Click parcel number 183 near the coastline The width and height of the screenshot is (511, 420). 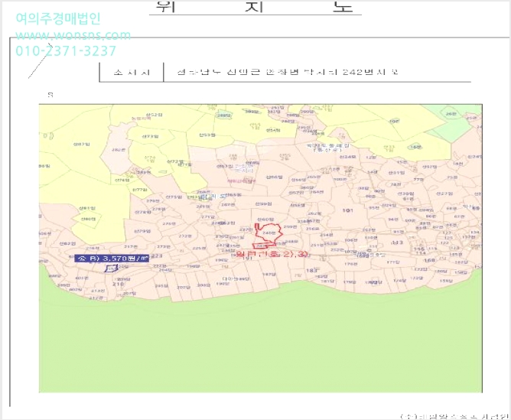[x=311, y=271]
